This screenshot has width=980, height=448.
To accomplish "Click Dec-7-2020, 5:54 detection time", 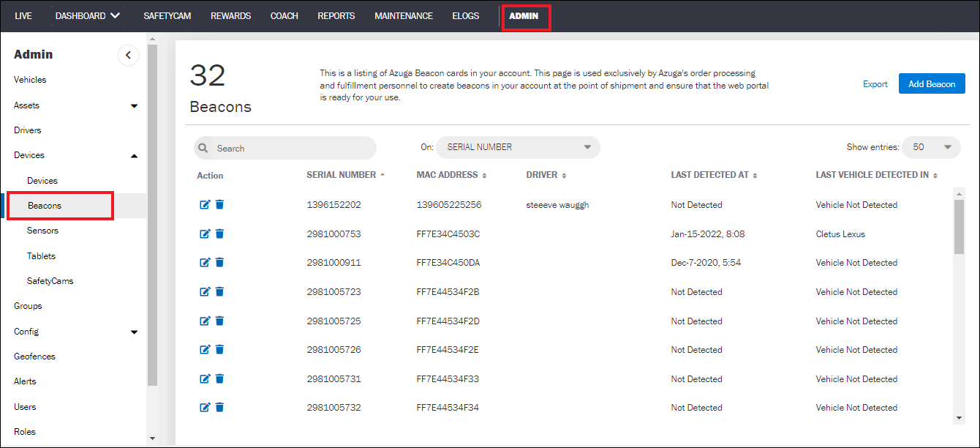I will pos(706,263).
